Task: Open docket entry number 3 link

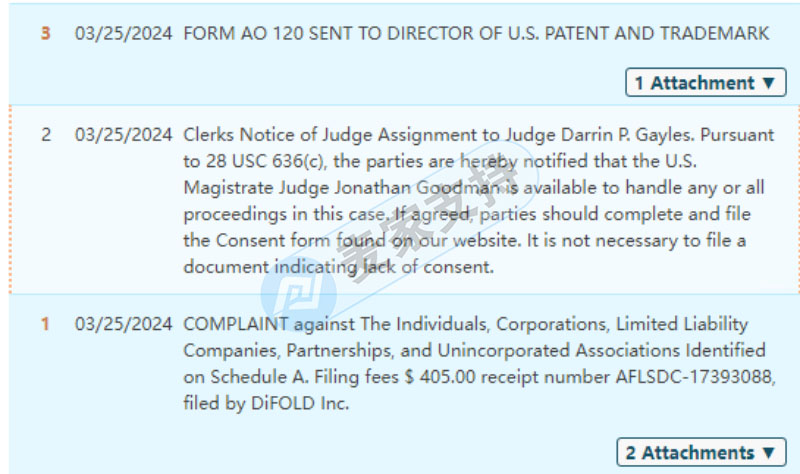Action: point(45,33)
